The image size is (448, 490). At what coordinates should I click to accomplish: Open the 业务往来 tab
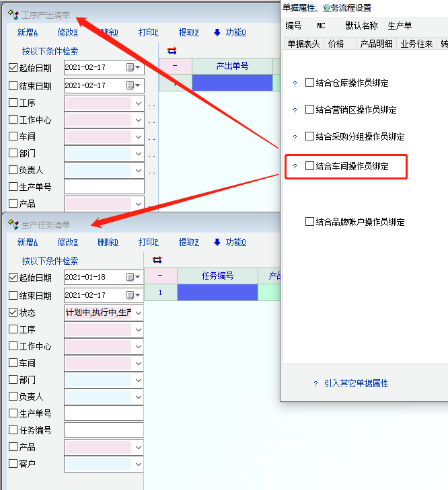coord(417,44)
